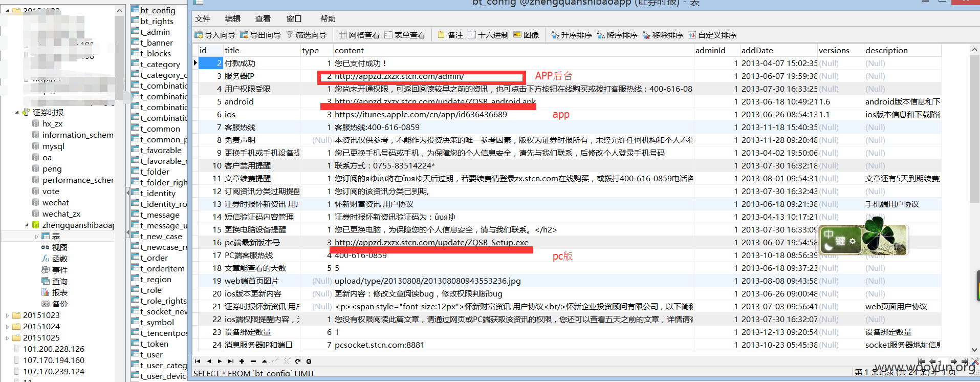The height and width of the screenshot is (382, 980).
Task: Go to first record in navigation bar
Action: tap(198, 361)
